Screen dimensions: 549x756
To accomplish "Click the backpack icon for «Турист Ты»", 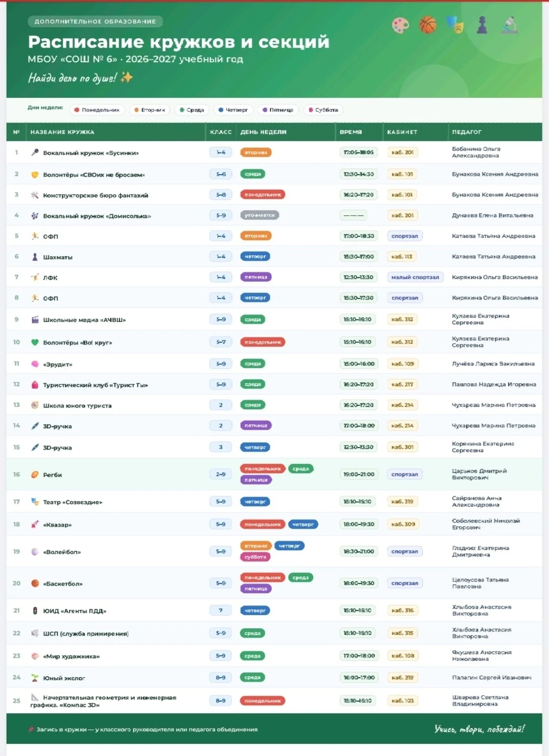I will [x=35, y=385].
